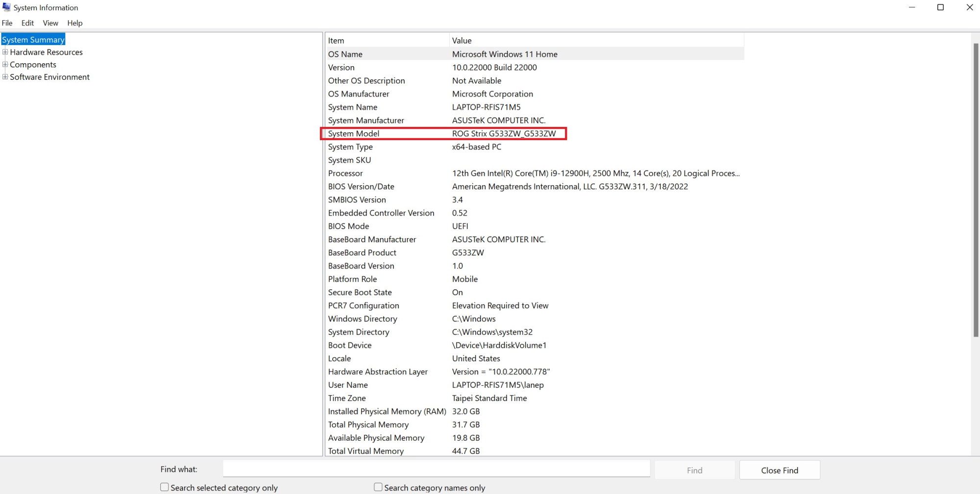Select System Summary in the tree
980x494 pixels.
(x=33, y=40)
